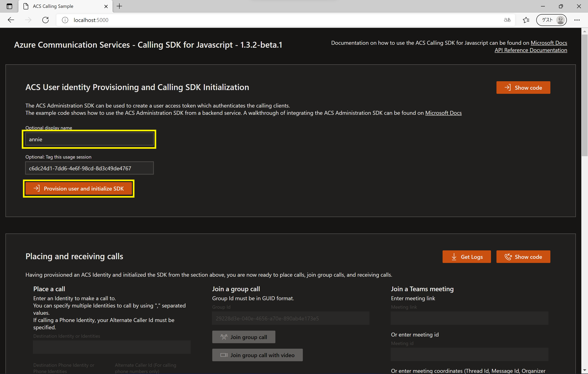Click the guest profile button

point(551,20)
